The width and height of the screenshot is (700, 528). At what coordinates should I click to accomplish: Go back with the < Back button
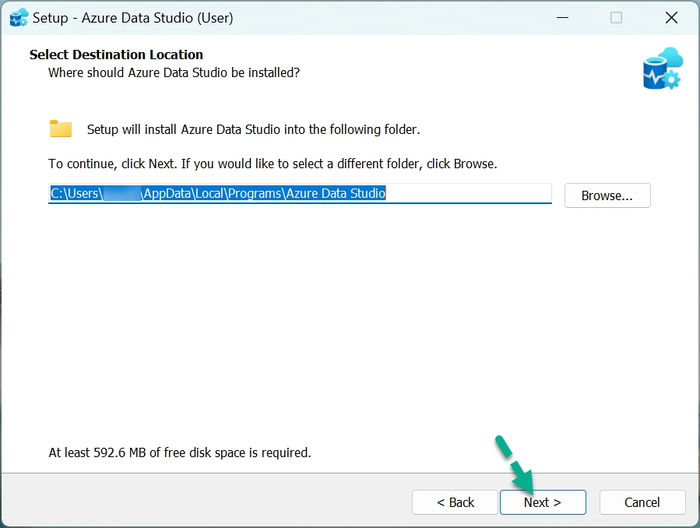click(x=455, y=502)
